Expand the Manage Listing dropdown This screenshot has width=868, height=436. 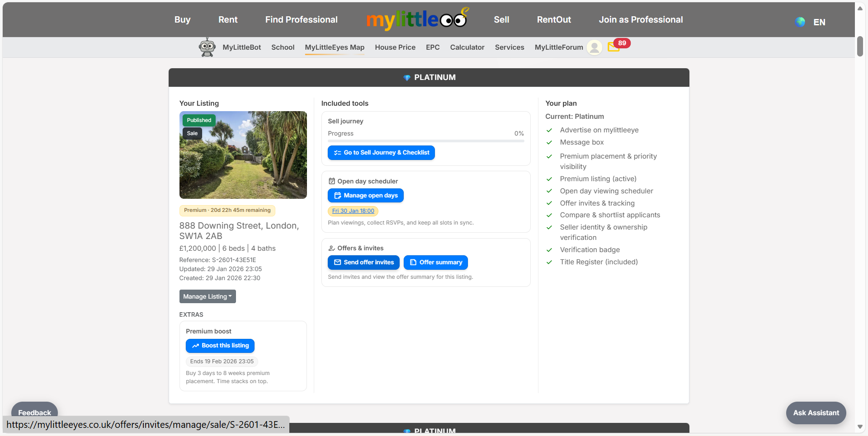click(208, 296)
